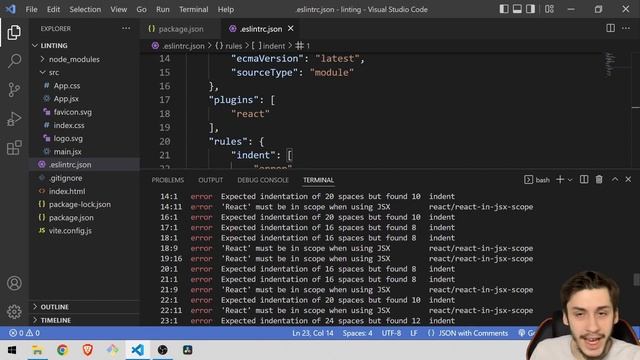
Task: Open the Edit menu
Action: pyautogui.click(x=53, y=9)
